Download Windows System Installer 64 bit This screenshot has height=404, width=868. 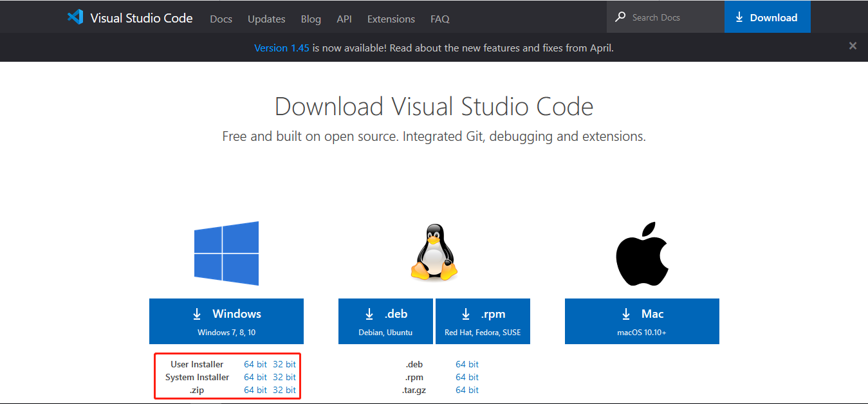pos(255,377)
